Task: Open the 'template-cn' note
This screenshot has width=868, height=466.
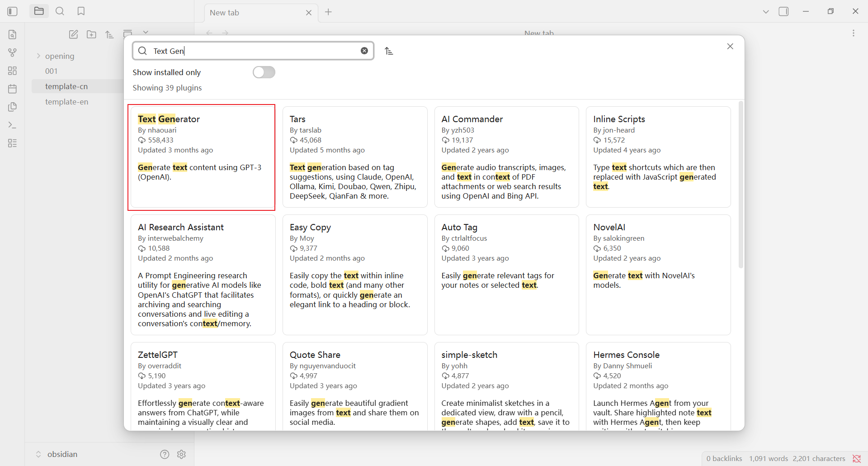Action: [x=66, y=86]
